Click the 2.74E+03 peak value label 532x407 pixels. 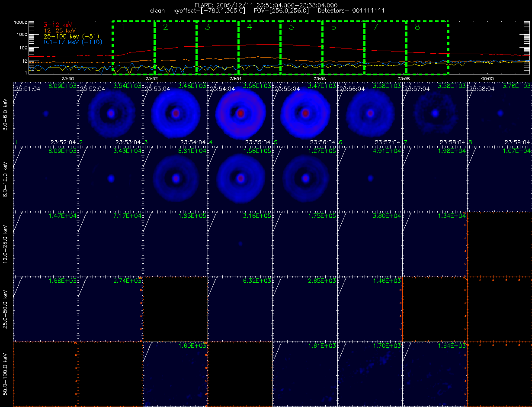point(128,281)
